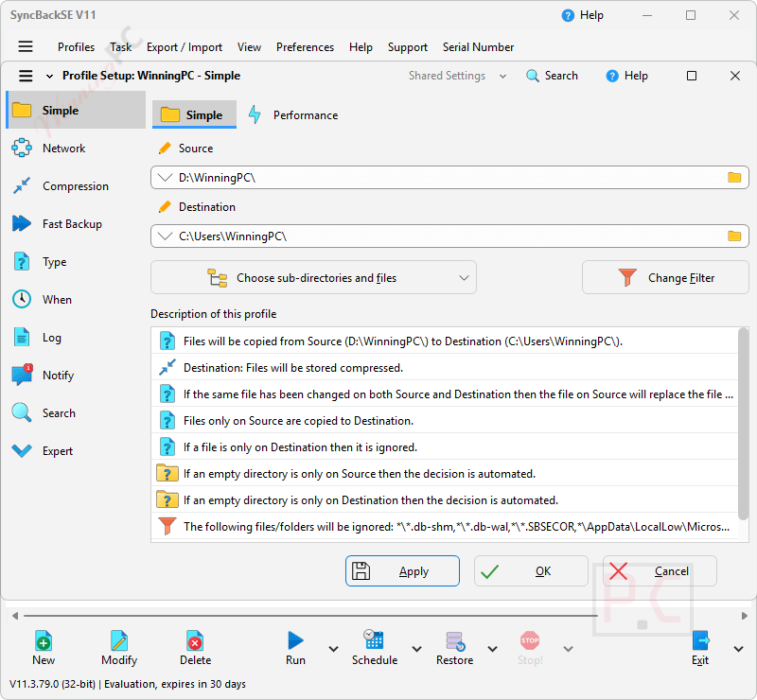Click the Destination pencil edit icon
Viewport: 757px width, 700px height.
coord(165,206)
